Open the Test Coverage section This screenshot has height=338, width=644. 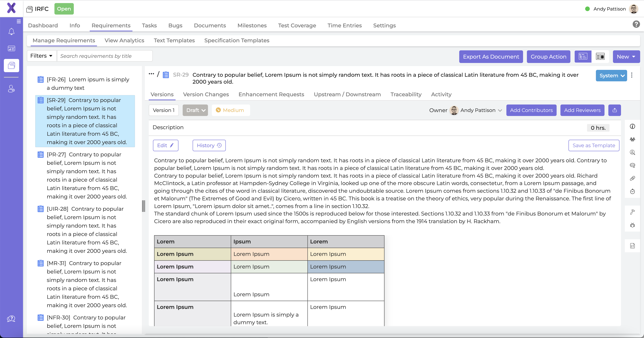pos(297,25)
